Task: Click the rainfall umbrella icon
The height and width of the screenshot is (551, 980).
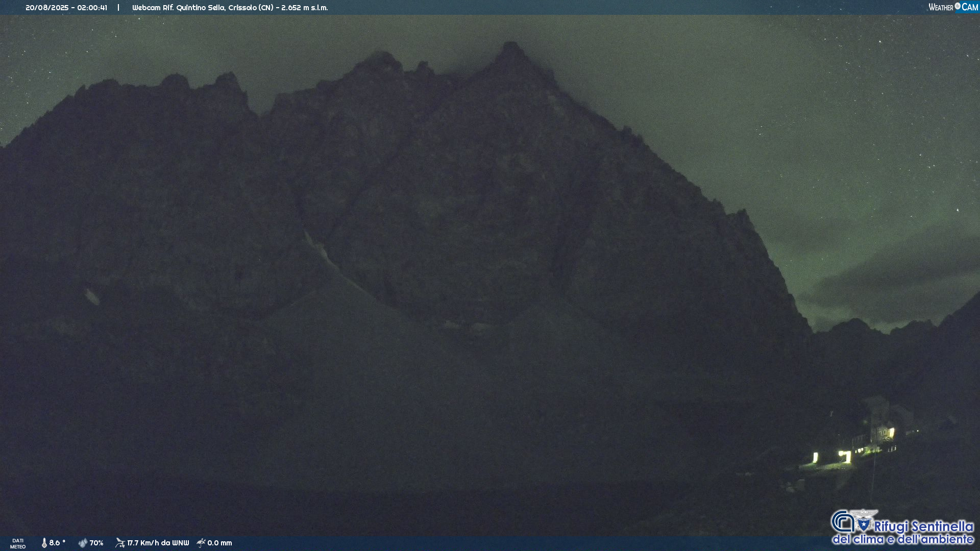Action: pyautogui.click(x=201, y=543)
